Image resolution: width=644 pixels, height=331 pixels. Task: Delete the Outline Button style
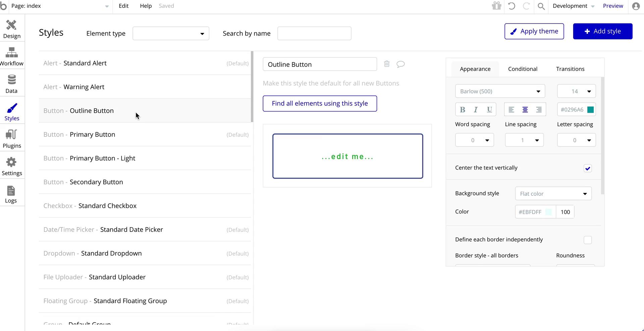coord(387,64)
